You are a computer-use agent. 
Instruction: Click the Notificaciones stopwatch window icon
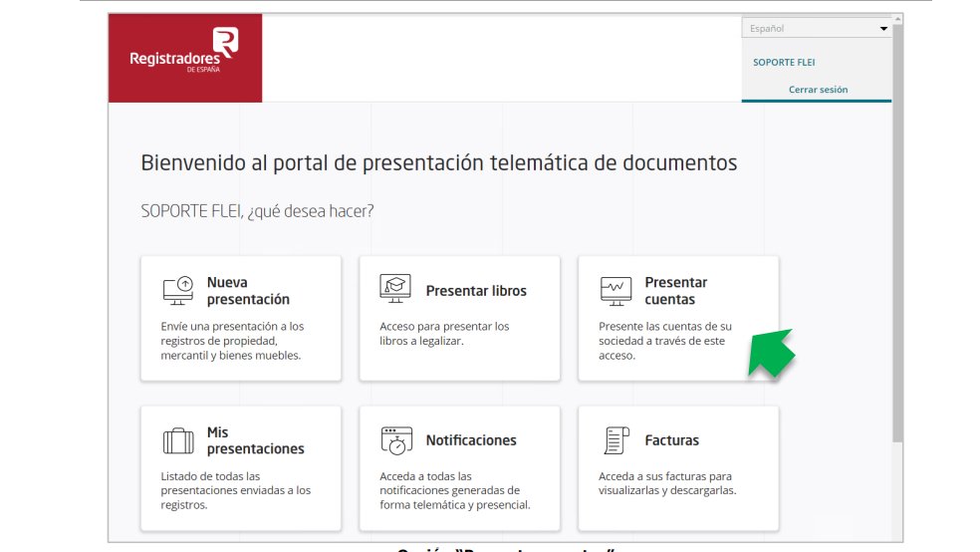click(396, 440)
